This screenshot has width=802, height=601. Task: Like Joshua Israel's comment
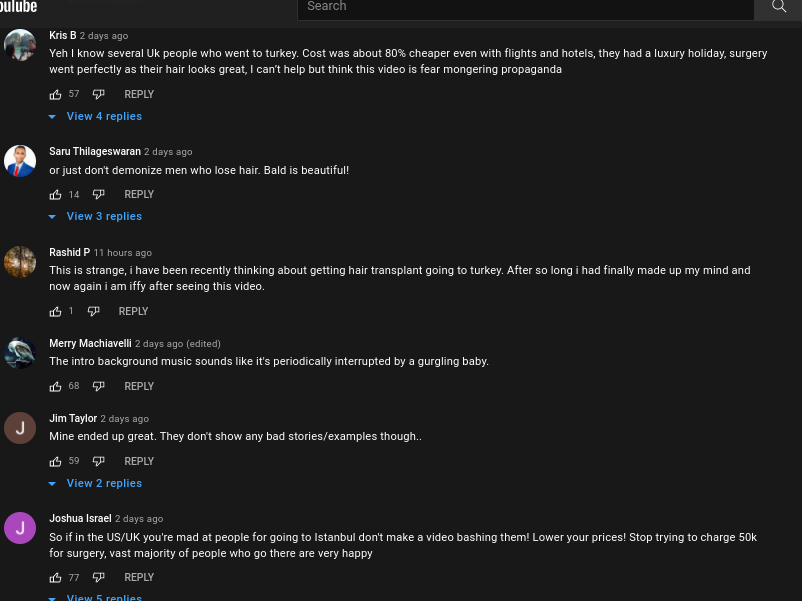point(55,578)
